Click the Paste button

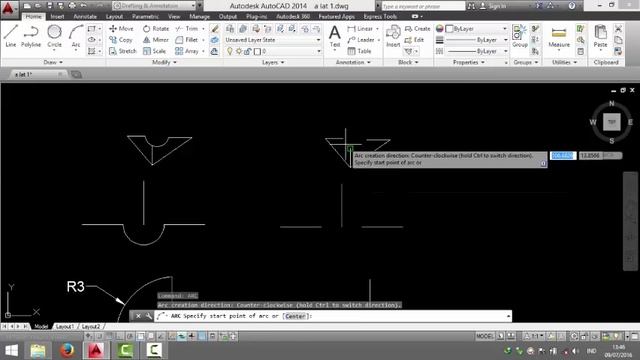coord(600,37)
